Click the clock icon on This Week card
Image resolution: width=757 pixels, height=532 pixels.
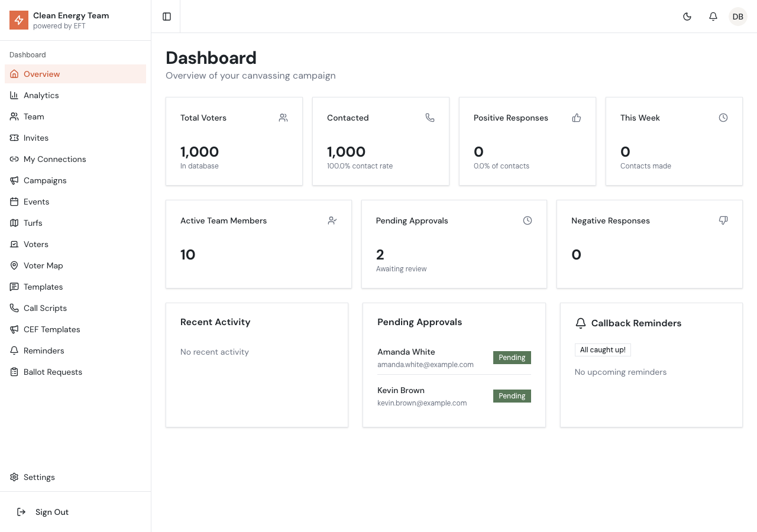point(723,118)
